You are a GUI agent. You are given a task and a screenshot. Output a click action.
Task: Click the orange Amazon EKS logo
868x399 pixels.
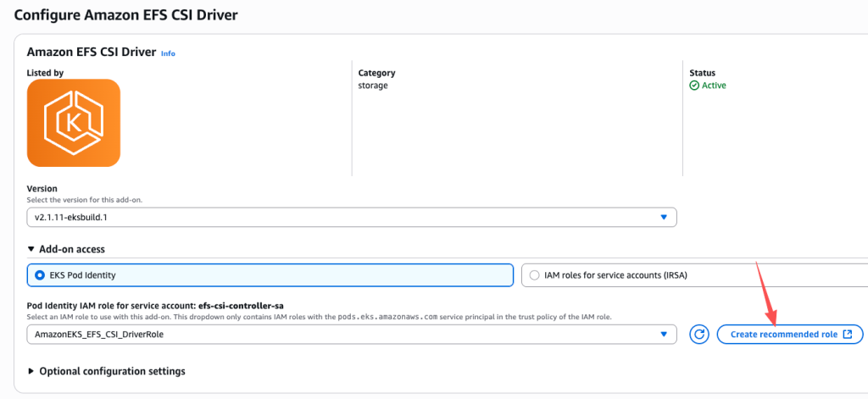pos(74,123)
